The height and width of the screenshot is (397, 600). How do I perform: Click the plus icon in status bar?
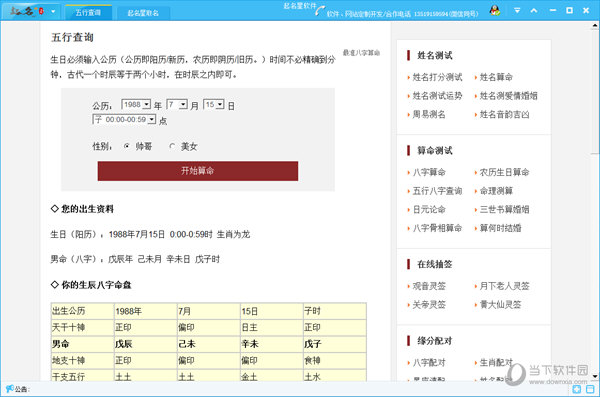coord(577,389)
